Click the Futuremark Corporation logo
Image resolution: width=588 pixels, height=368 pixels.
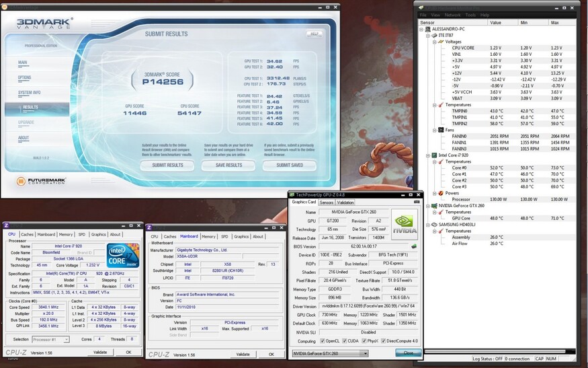[x=41, y=182]
